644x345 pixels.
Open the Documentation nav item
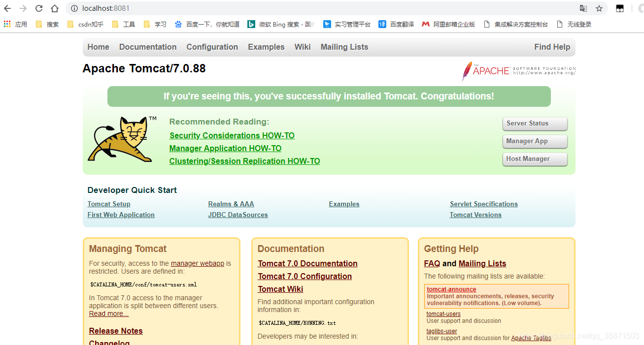[x=148, y=47]
